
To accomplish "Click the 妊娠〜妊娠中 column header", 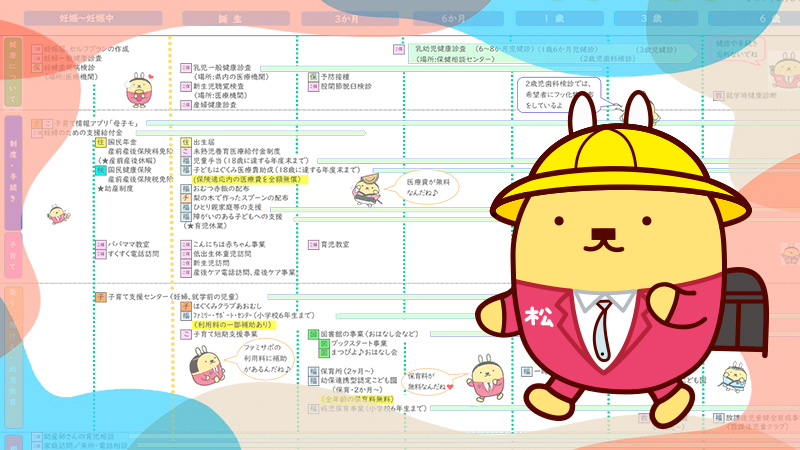I will pos(93,18).
